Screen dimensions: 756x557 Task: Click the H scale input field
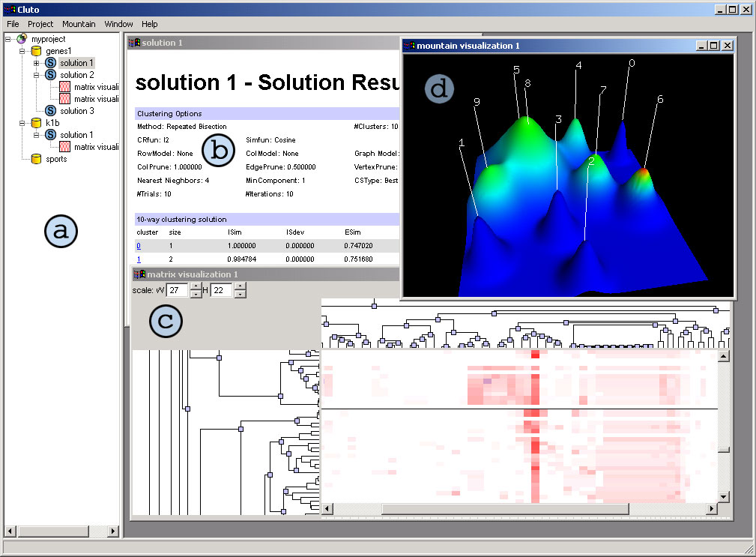(x=220, y=290)
